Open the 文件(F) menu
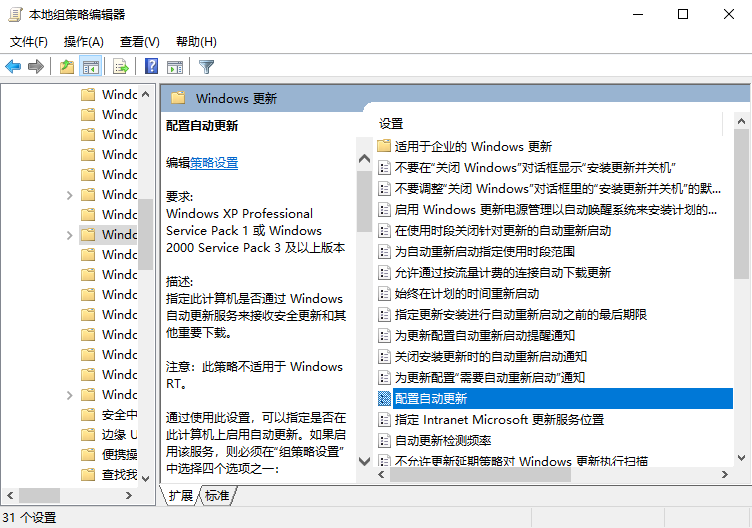The height and width of the screenshot is (528, 752). coord(29,42)
